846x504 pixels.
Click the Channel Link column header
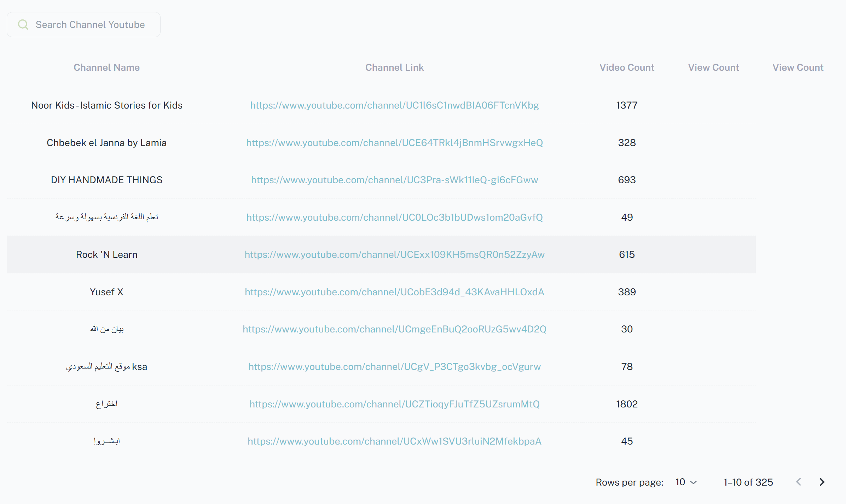394,68
